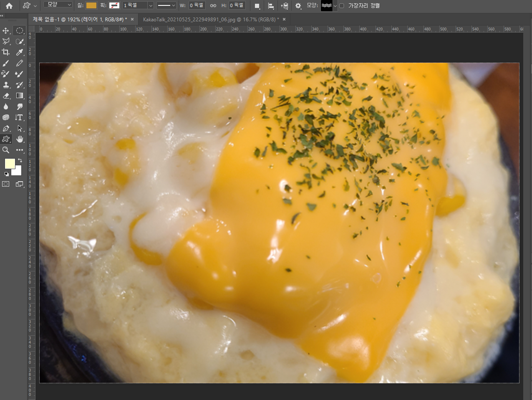Viewport: 532px width, 400px height.
Task: Select the Crop tool
Action: (x=6, y=52)
